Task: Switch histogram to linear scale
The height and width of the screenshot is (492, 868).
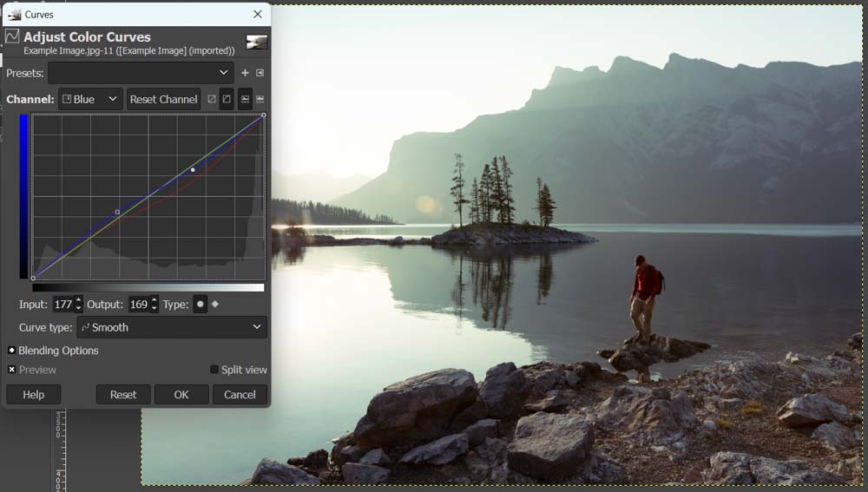Action: (x=245, y=99)
